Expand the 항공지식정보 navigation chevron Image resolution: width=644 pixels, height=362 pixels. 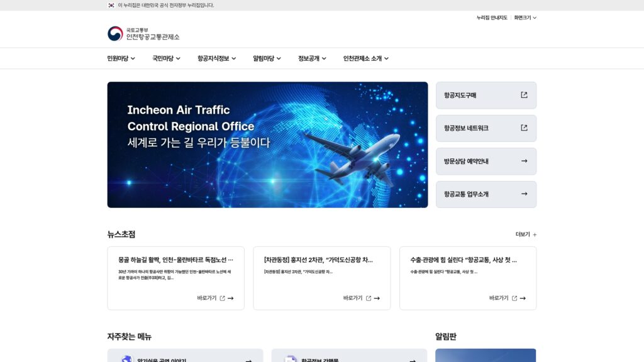234,58
